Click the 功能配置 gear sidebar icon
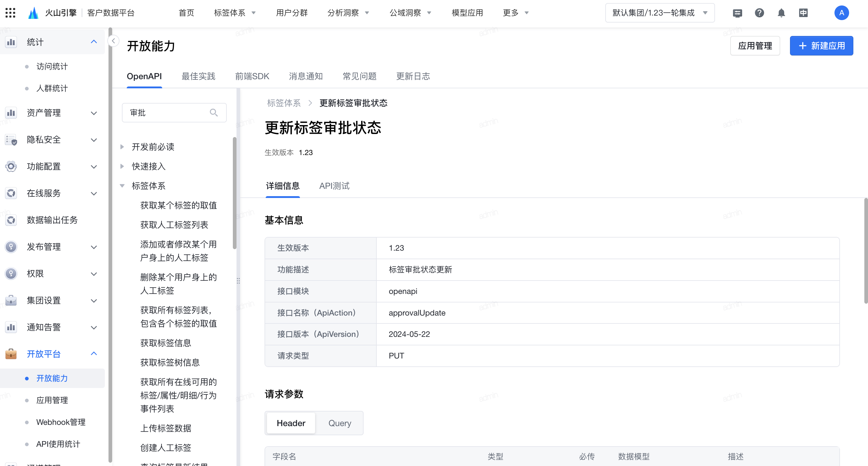This screenshot has width=868, height=466. [11, 166]
